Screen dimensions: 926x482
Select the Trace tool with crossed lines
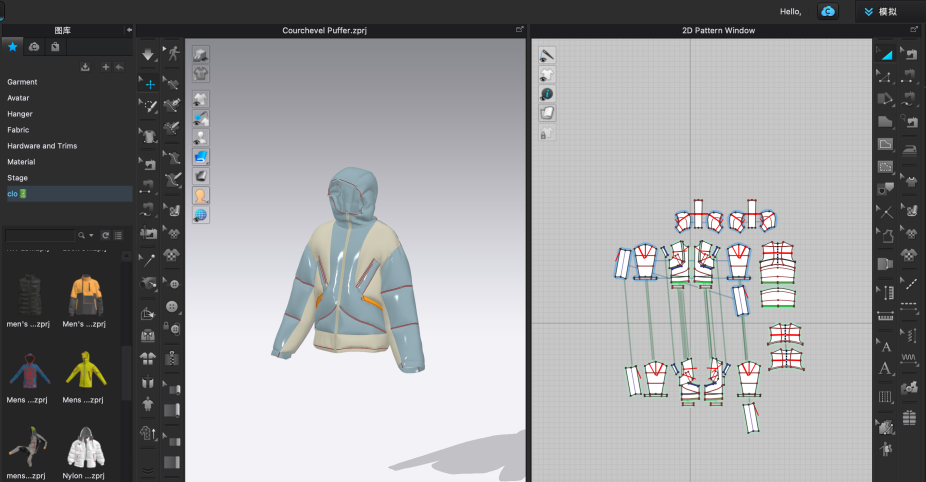(x=885, y=211)
